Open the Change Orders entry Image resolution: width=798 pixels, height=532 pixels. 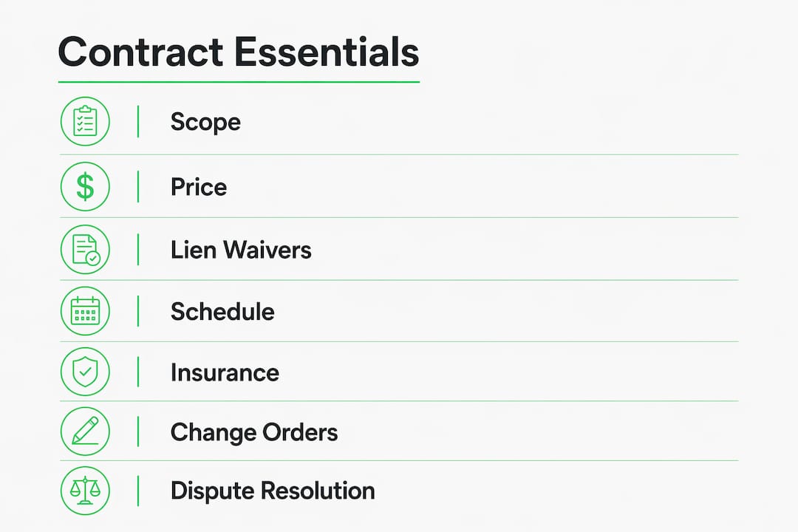tap(254, 433)
